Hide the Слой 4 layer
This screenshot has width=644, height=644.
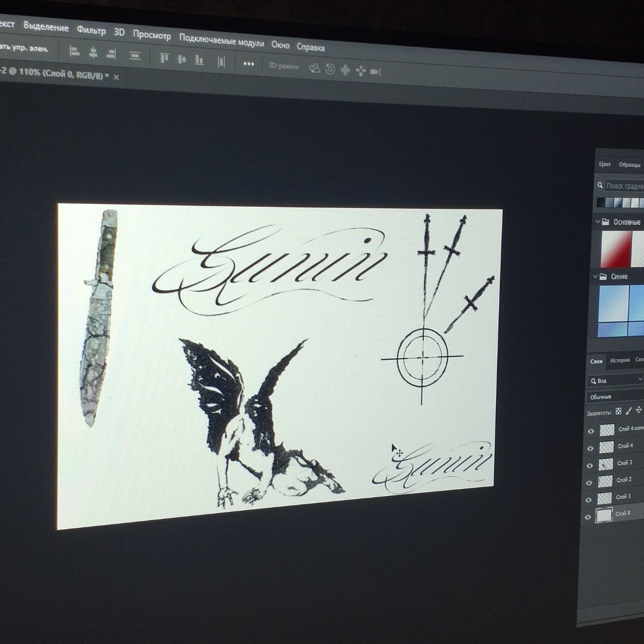(591, 448)
